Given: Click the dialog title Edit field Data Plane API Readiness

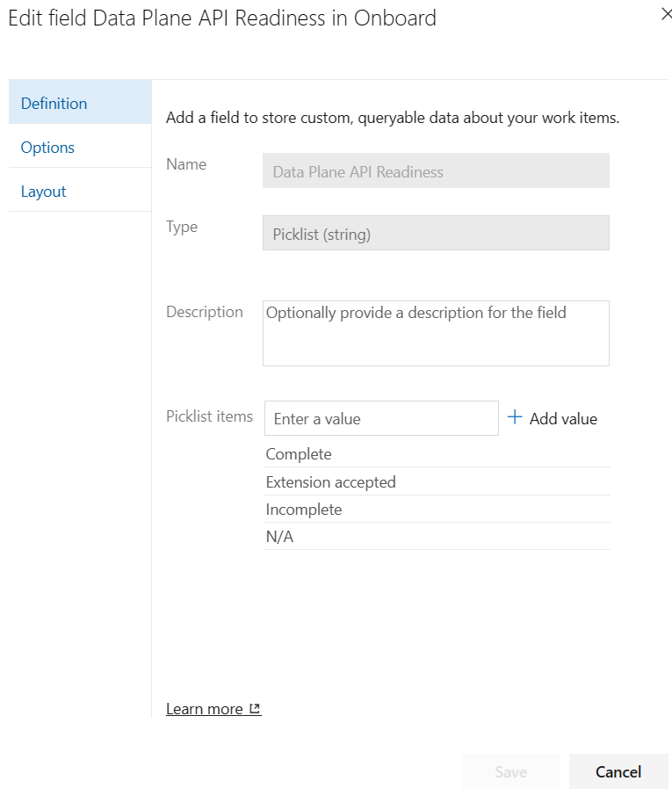Looking at the screenshot, I should click(221, 18).
